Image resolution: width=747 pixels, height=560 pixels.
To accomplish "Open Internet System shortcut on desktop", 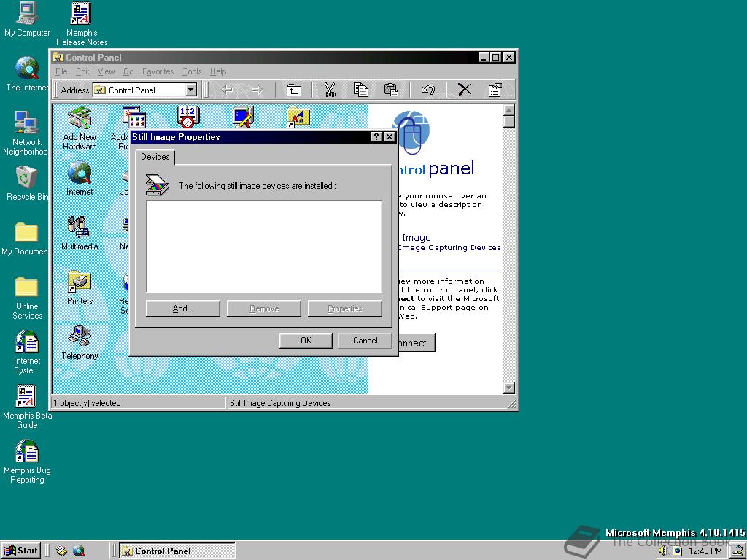I will coord(27,353).
